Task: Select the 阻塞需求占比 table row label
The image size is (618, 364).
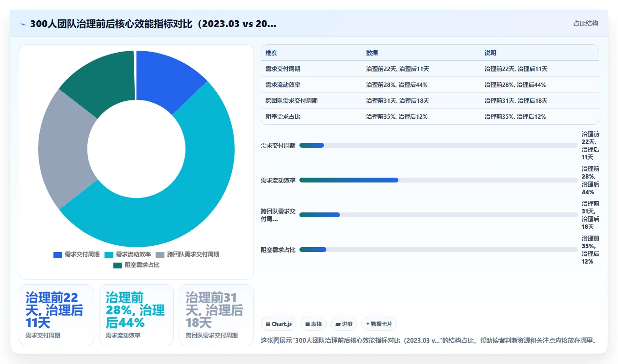Action: [x=283, y=117]
